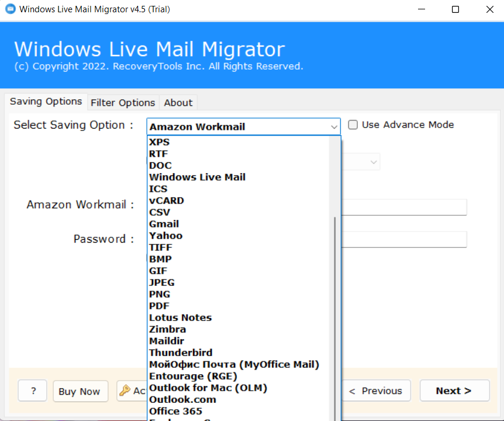Select PNG image format
The width and height of the screenshot is (504, 421).
tap(238, 294)
